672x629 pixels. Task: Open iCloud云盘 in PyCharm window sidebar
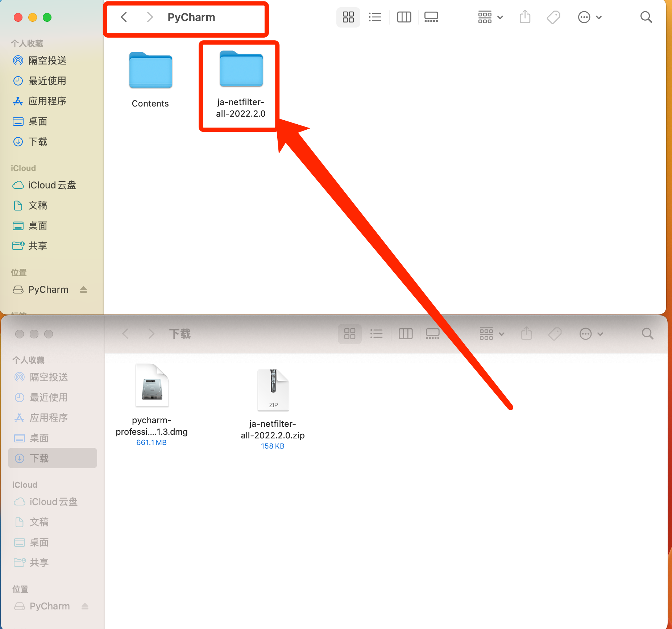[x=44, y=185]
